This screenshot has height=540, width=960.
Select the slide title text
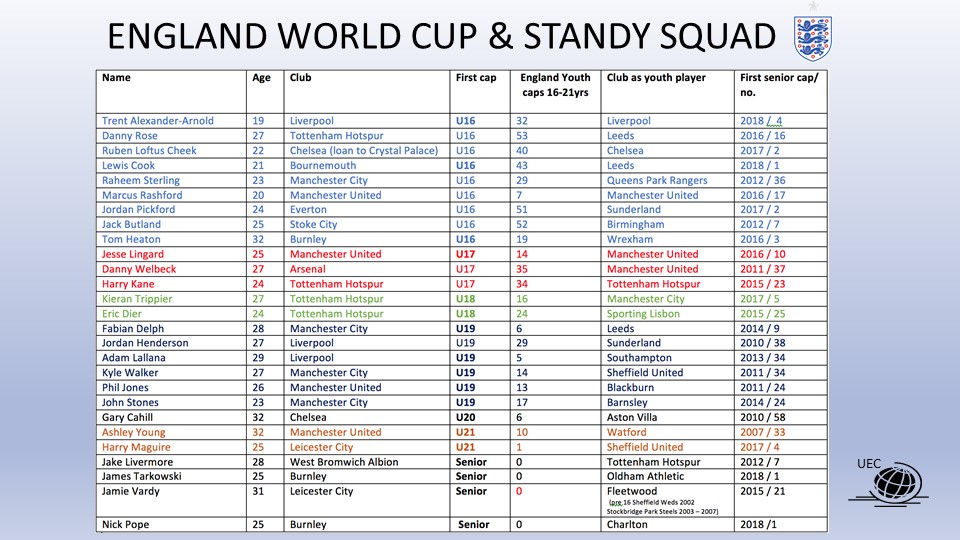coord(440,37)
